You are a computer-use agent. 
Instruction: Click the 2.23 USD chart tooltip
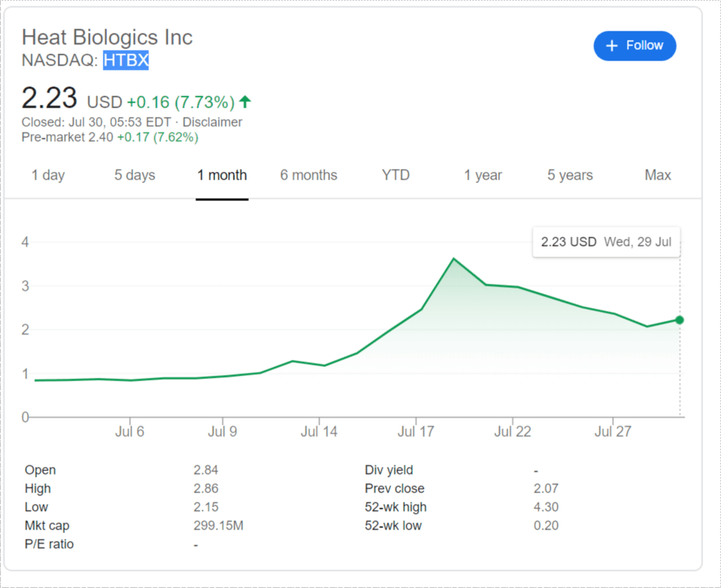click(605, 242)
